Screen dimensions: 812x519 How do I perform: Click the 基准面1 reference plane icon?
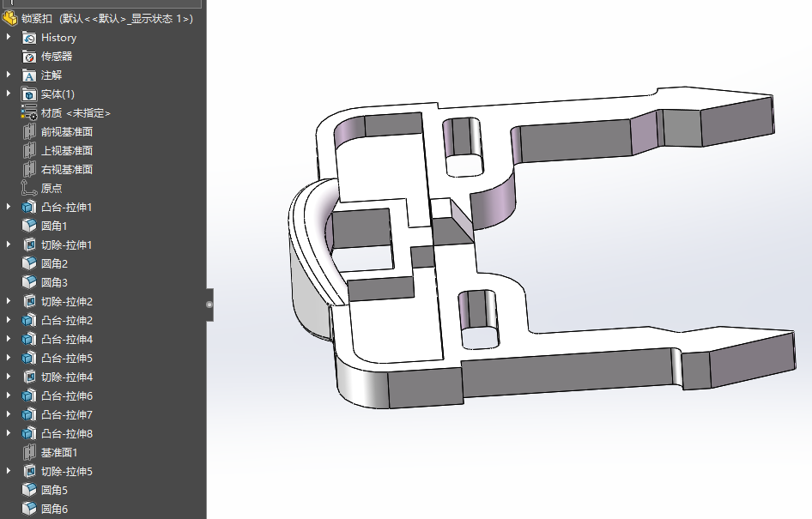click(29, 453)
